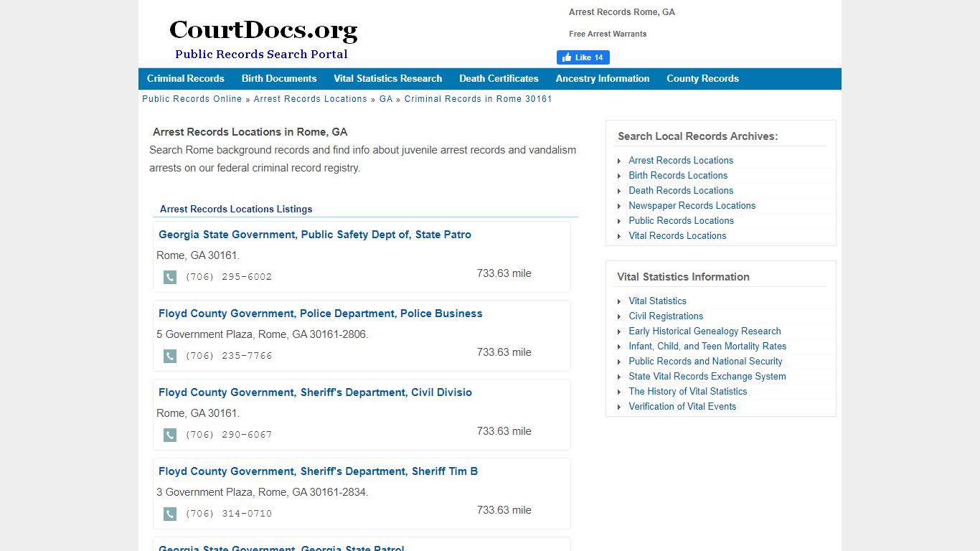The width and height of the screenshot is (980, 551).
Task: Open Floyd County Sheriff's Department Civil Divisio listing
Action: (x=315, y=392)
